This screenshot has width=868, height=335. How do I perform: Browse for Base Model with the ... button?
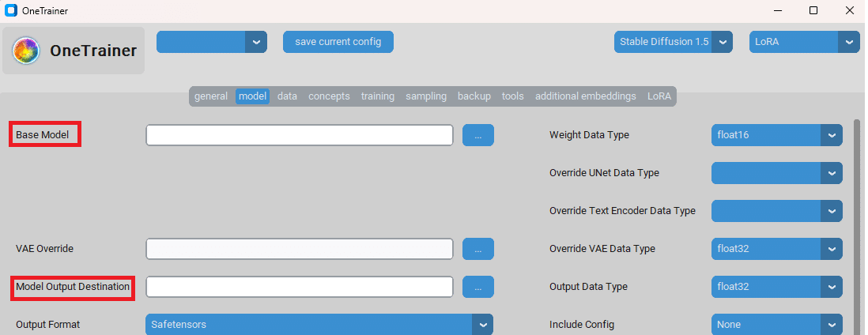[x=477, y=135]
